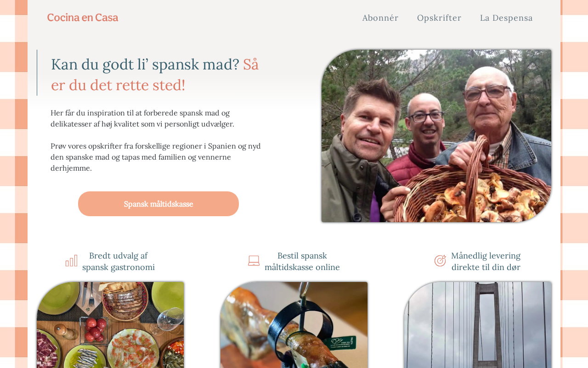The height and width of the screenshot is (368, 588).
Task: Open the ham carving photo thumbnail
Action: (x=294, y=325)
